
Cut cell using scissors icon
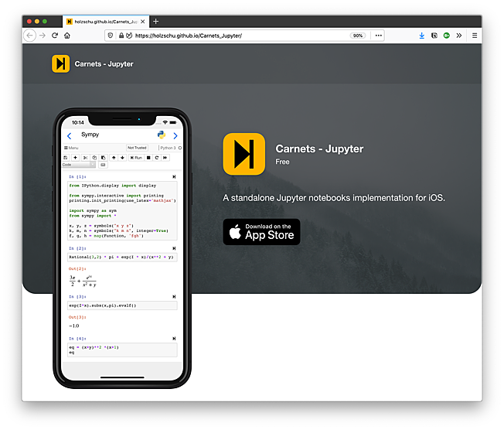click(85, 158)
